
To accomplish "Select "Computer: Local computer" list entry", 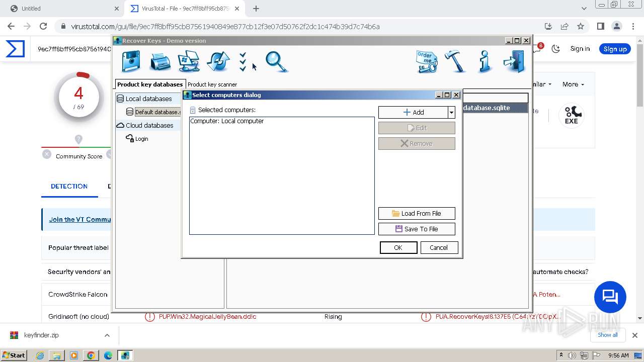I will click(227, 121).
